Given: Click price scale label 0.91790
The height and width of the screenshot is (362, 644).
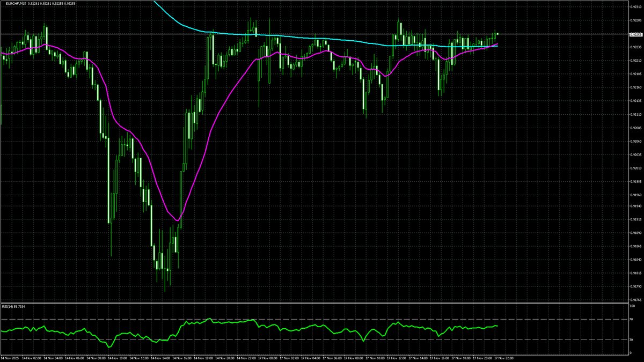Looking at the screenshot, I should (636, 286).
